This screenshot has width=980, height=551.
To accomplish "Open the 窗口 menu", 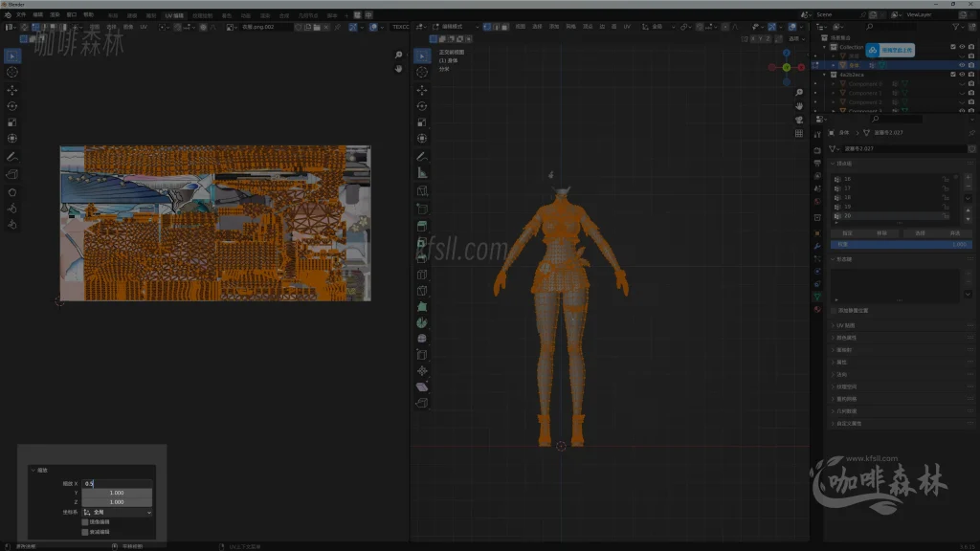I will pyautogui.click(x=71, y=15).
